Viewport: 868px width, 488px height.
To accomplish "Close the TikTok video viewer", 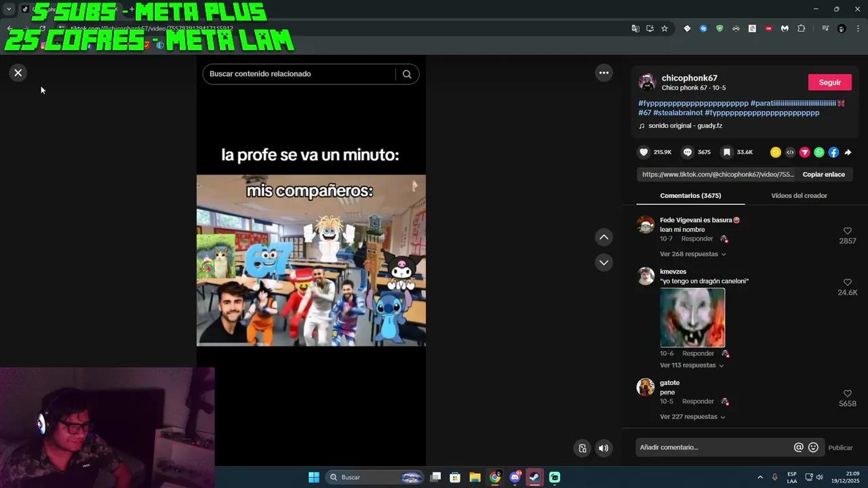I will pos(18,73).
